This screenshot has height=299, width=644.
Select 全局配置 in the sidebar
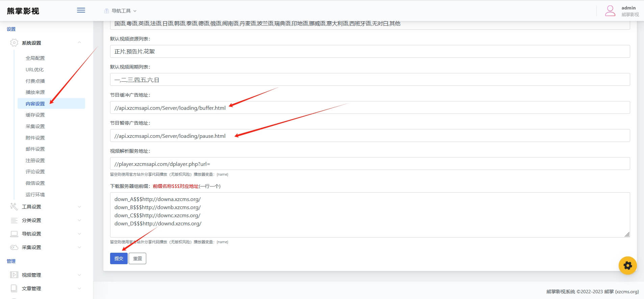(x=35, y=58)
